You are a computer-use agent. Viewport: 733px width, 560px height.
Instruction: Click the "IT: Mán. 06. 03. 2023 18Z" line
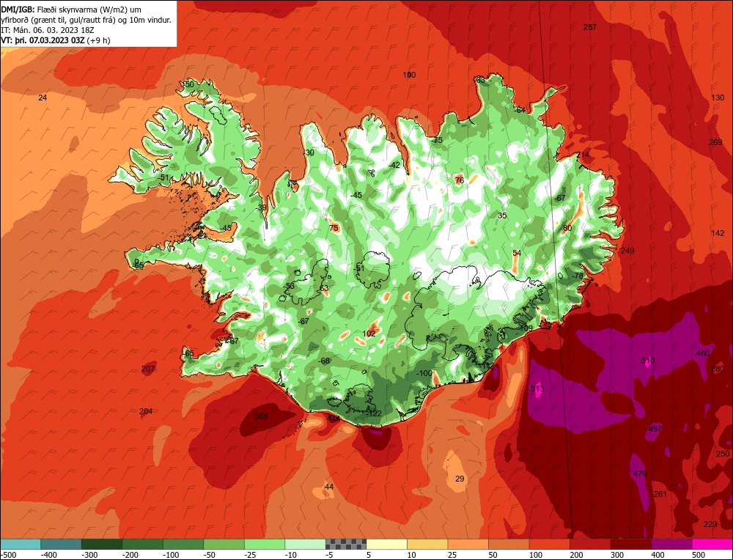point(47,30)
